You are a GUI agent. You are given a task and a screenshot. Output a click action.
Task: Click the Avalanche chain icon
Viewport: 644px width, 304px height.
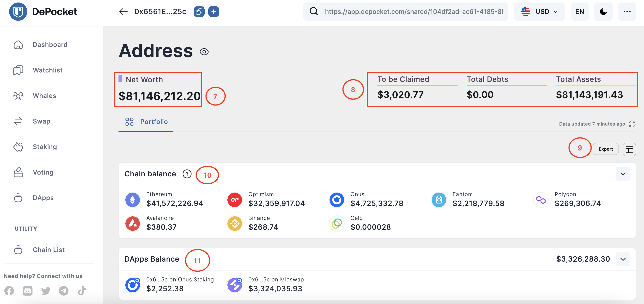(132, 223)
